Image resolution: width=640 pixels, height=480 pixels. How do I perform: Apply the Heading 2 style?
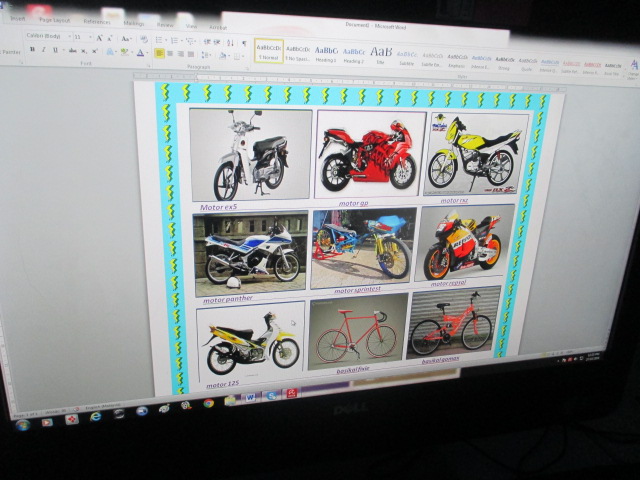coord(353,54)
